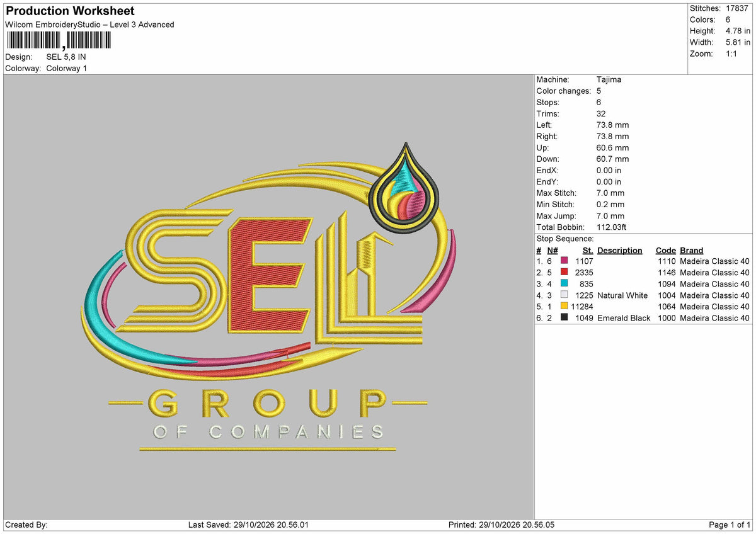Click the Up value 60.6 mm

pos(612,148)
